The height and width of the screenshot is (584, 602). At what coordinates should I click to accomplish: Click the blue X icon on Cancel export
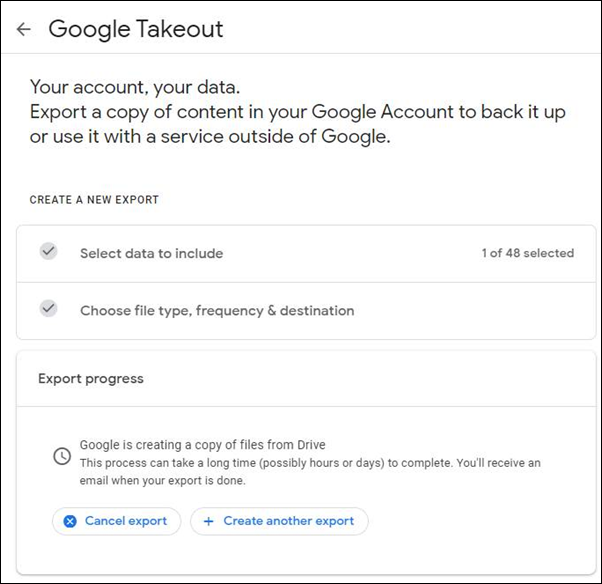point(70,521)
